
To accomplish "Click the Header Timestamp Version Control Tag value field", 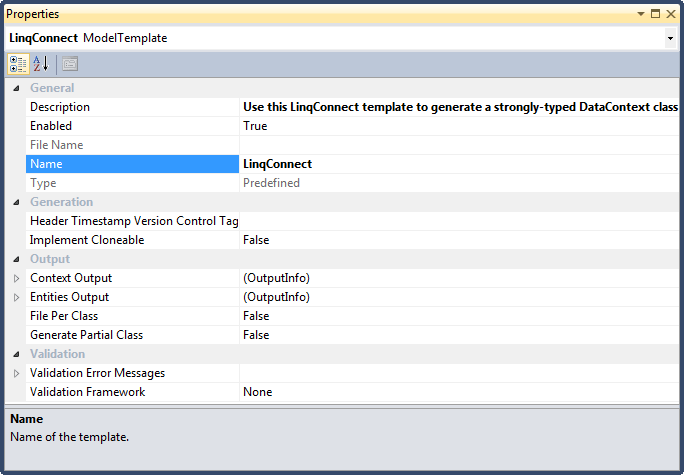I will point(459,221).
